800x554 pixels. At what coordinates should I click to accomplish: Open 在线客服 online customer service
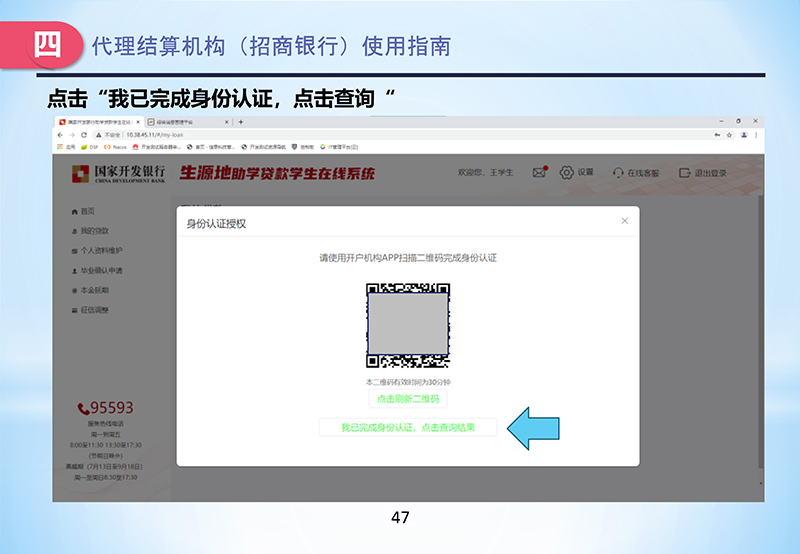point(636,173)
